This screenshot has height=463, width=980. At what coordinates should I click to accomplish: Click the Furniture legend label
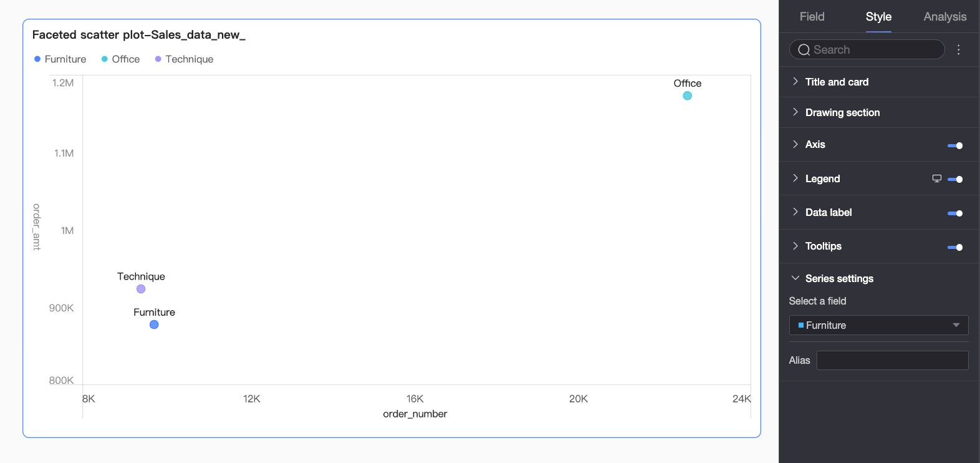pyautogui.click(x=65, y=59)
